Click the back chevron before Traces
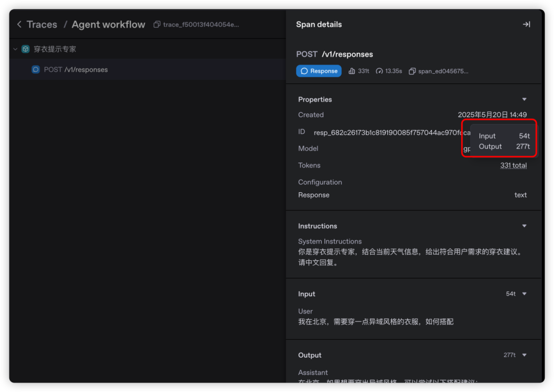The image size is (554, 392). tap(19, 24)
